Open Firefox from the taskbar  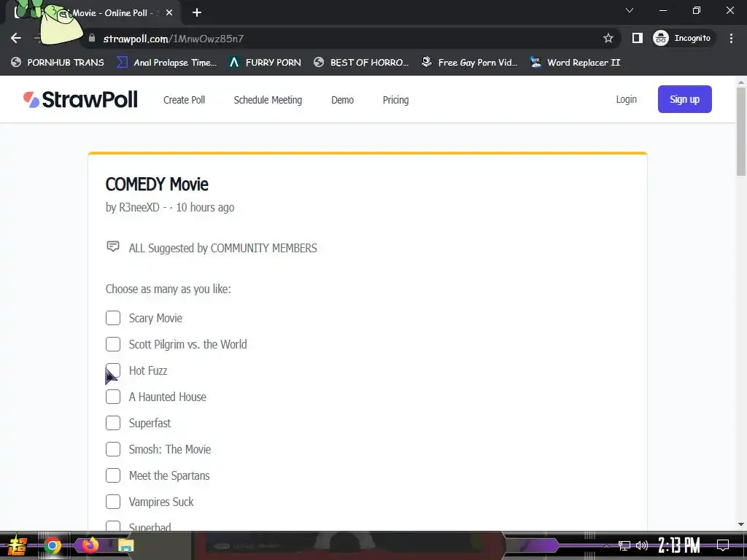(x=90, y=545)
